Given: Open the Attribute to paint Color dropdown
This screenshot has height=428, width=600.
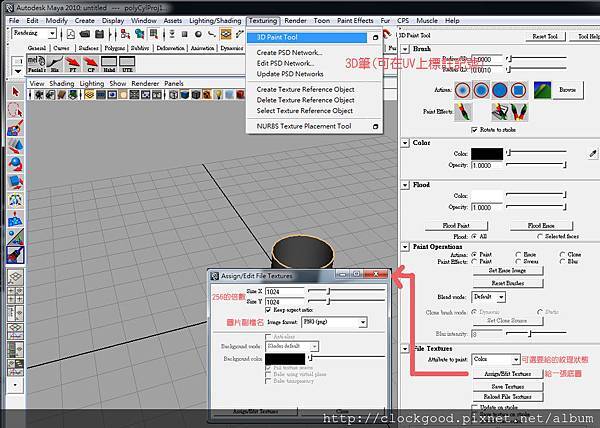Looking at the screenshot, I should [496, 359].
